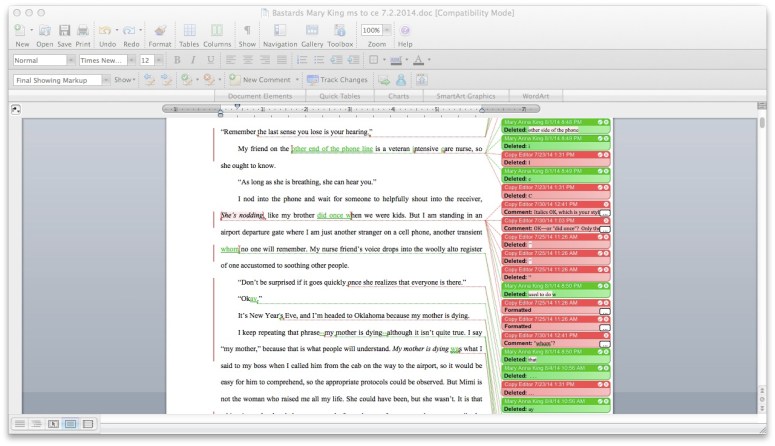Insert a table with the Tables icon
This screenshot has height=446, width=775.
188,32
